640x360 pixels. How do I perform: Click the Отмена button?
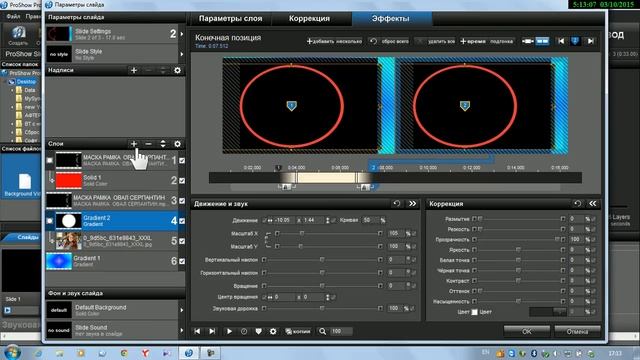coord(577,331)
